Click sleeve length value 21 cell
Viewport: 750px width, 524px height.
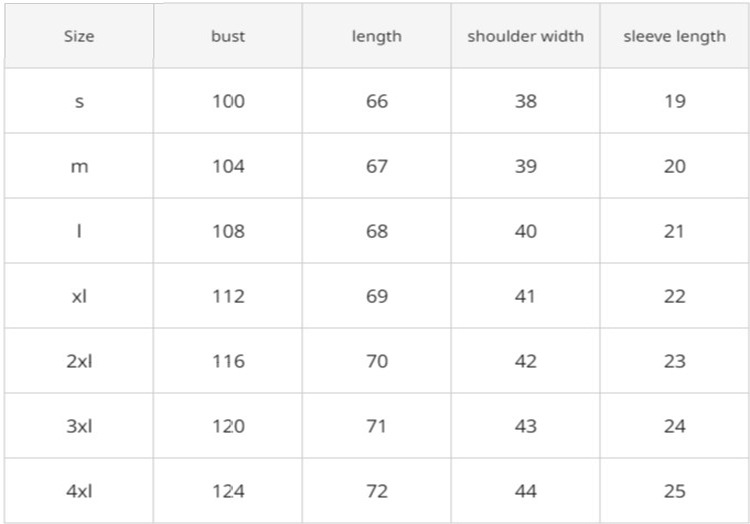(x=674, y=231)
